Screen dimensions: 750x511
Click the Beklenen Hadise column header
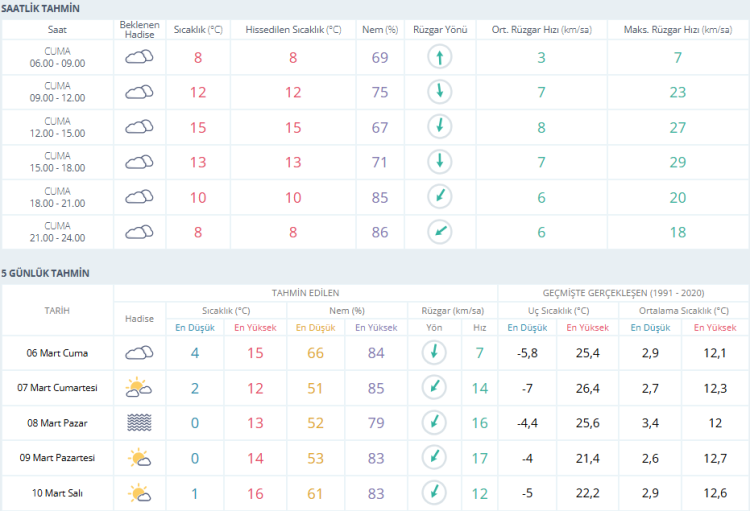(139, 30)
